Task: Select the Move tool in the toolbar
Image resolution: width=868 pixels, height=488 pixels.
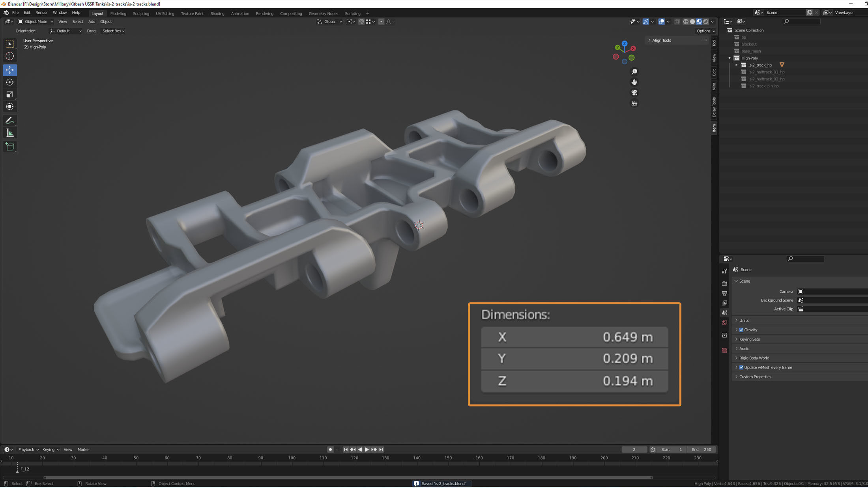Action: coord(10,70)
